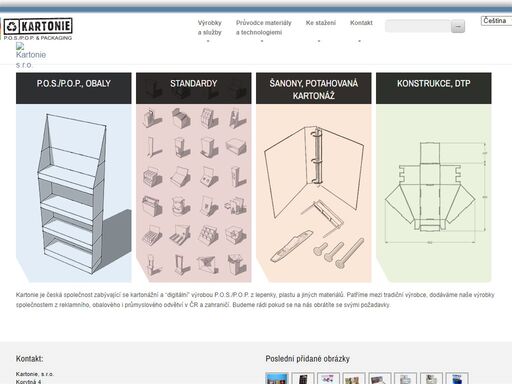View the last recently added thumbnail

[457, 379]
